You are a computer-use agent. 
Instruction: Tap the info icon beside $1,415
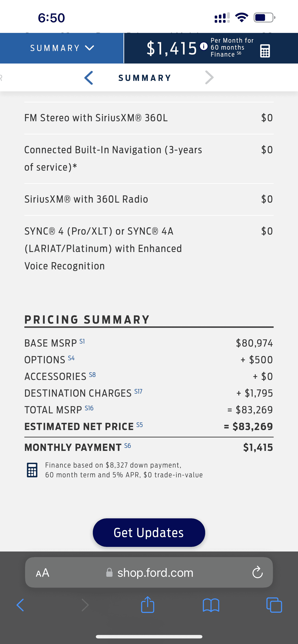point(204,46)
